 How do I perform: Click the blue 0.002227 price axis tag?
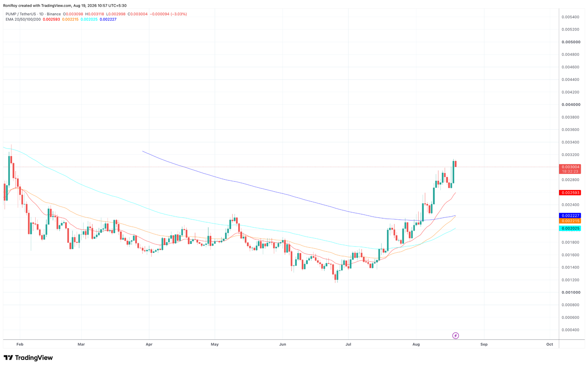click(x=570, y=216)
